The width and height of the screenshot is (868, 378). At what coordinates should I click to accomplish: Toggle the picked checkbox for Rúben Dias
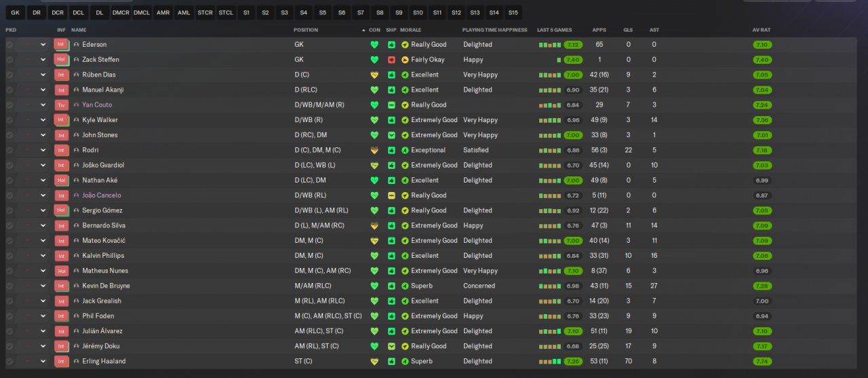pos(9,75)
